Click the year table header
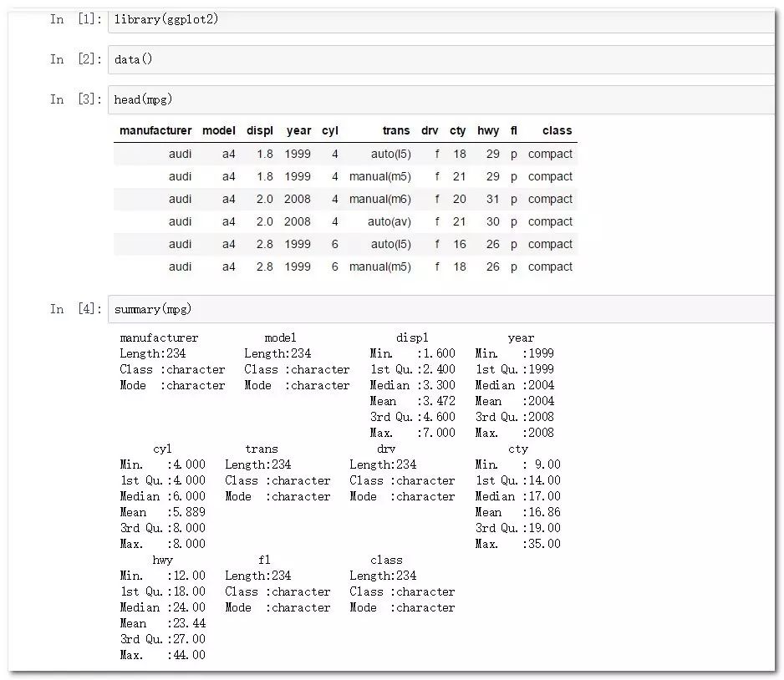 [x=298, y=131]
